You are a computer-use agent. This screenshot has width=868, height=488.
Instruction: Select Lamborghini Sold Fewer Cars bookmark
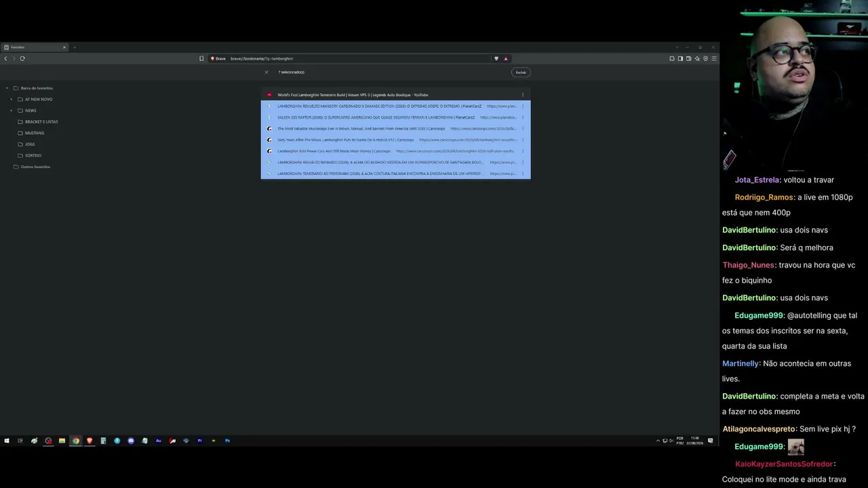pyautogui.click(x=395, y=151)
